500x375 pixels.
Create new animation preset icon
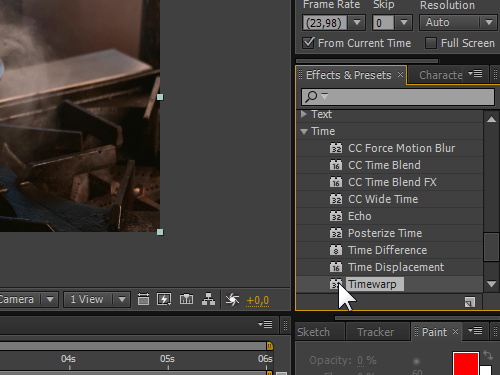pos(470,302)
